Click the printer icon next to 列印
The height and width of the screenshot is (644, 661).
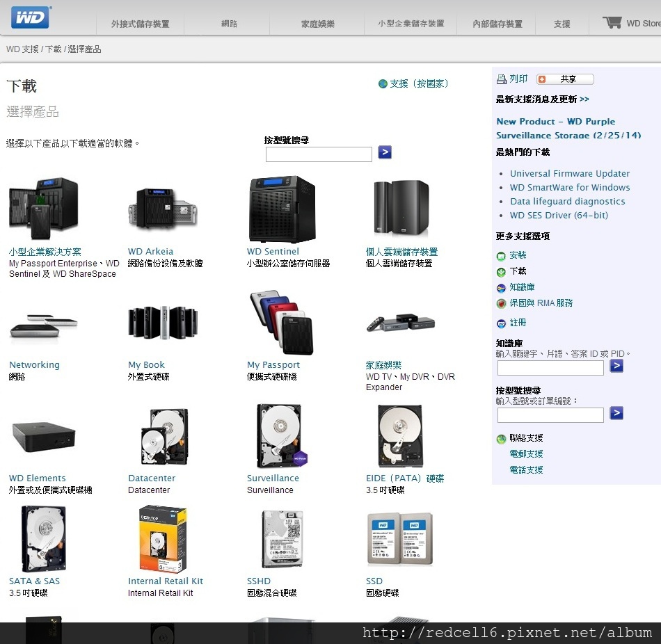pos(501,79)
